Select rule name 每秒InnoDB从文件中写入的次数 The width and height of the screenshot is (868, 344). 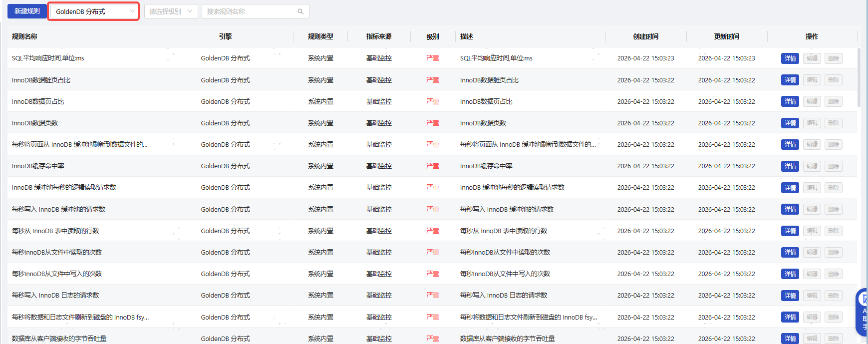click(x=57, y=274)
